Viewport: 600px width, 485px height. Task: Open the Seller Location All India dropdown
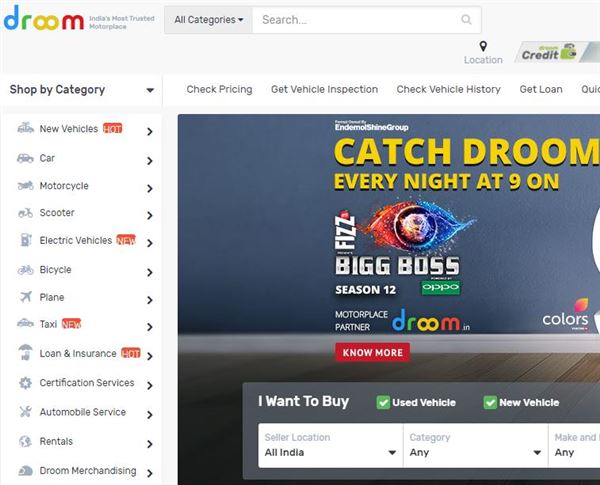pyautogui.click(x=331, y=445)
